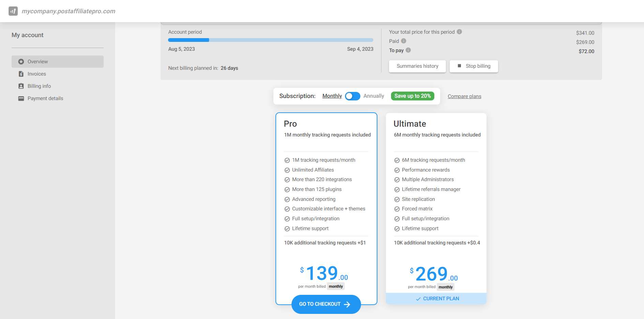Click the mycompany.postaffiliatepro.com address text
Viewport: 644px width, 319px height.
click(69, 11)
